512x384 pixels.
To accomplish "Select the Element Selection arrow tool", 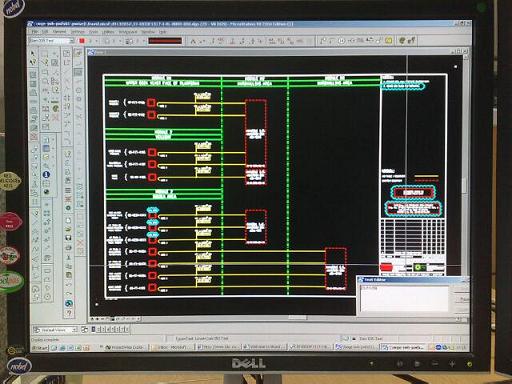I will pyautogui.click(x=33, y=53).
